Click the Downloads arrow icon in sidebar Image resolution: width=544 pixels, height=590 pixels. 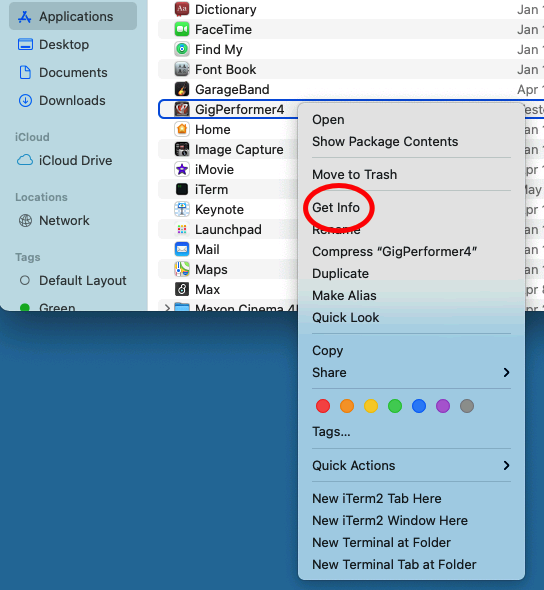pyautogui.click(x=25, y=100)
